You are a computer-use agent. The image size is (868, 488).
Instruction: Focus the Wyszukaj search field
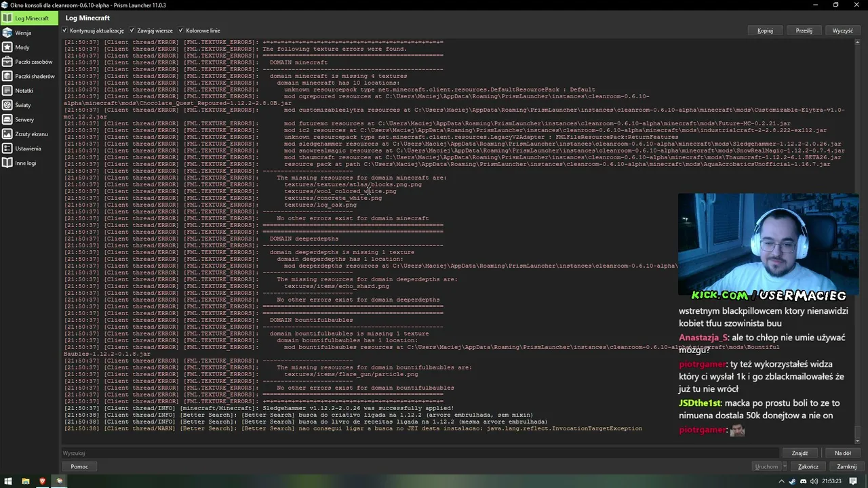(419, 453)
